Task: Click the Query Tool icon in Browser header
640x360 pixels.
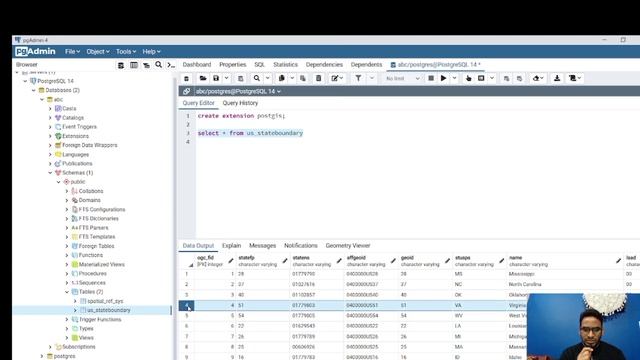Action: pyautogui.click(x=121, y=65)
